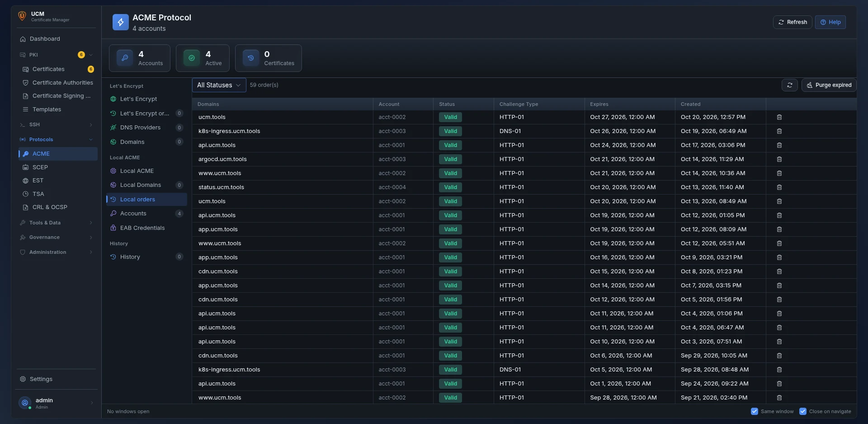The width and height of the screenshot is (868, 424).
Task: Toggle the Close on navigate checkbox
Action: tap(803, 411)
